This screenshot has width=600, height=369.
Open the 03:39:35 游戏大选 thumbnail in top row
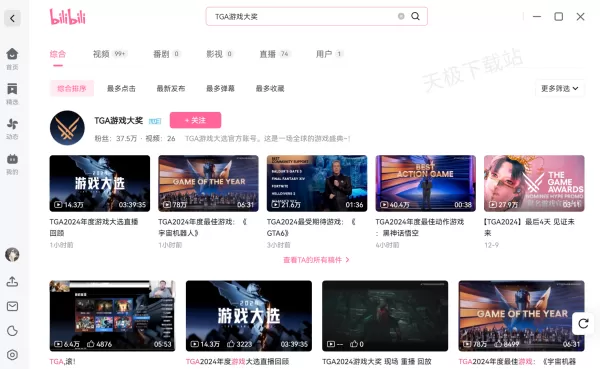[x=100, y=183]
